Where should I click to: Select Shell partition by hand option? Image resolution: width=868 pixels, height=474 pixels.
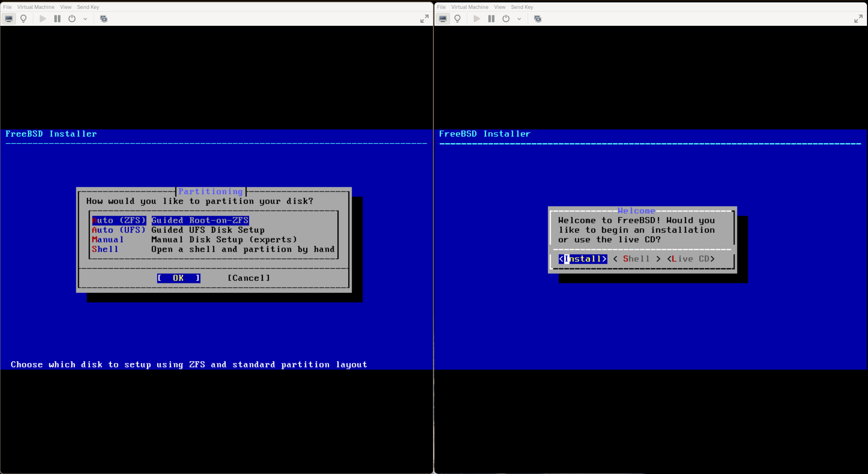point(213,249)
